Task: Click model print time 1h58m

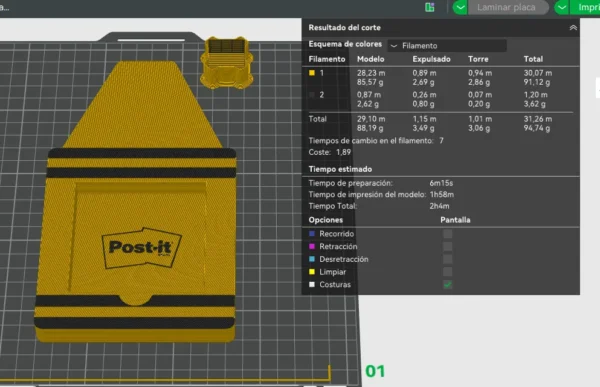Action: [x=442, y=194]
